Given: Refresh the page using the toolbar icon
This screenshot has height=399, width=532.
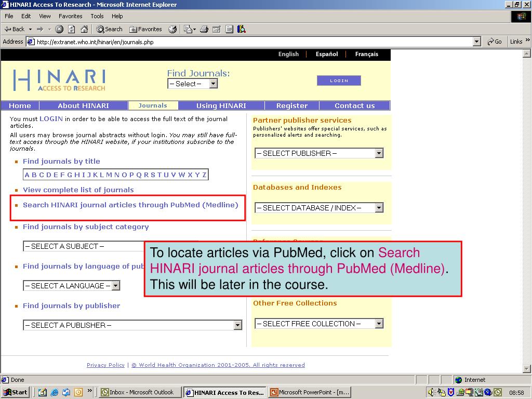Looking at the screenshot, I should point(72,29).
